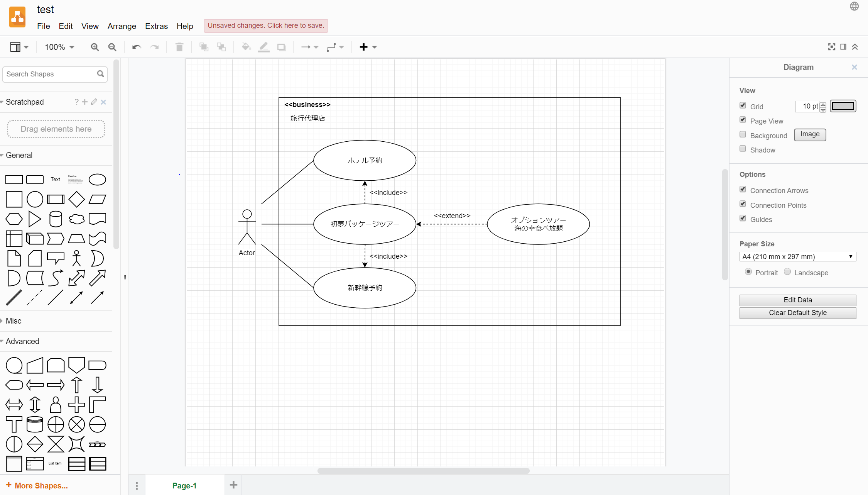Select the Cylinder shape in General
The image size is (868, 495).
point(56,219)
